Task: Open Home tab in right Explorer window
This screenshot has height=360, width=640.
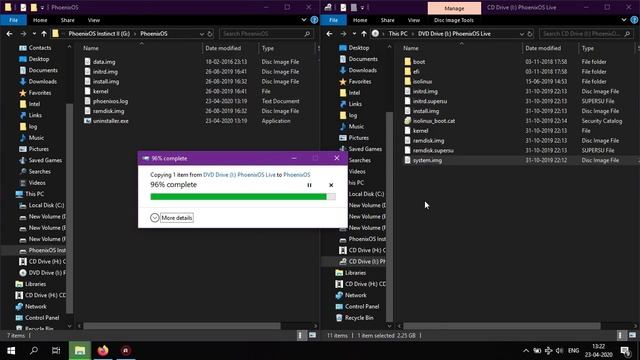Action: coord(360,20)
